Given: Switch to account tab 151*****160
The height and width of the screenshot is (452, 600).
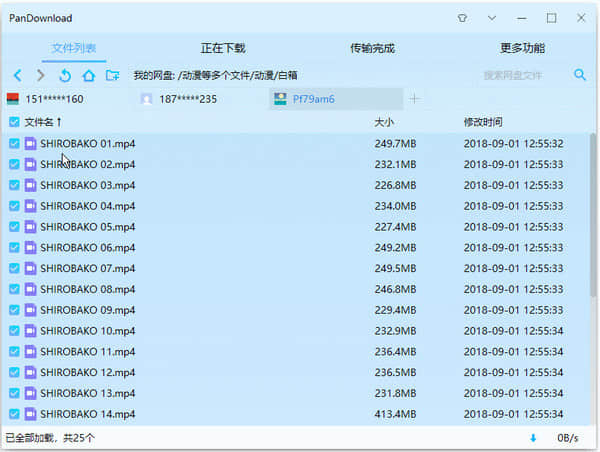Looking at the screenshot, I should click(67, 99).
